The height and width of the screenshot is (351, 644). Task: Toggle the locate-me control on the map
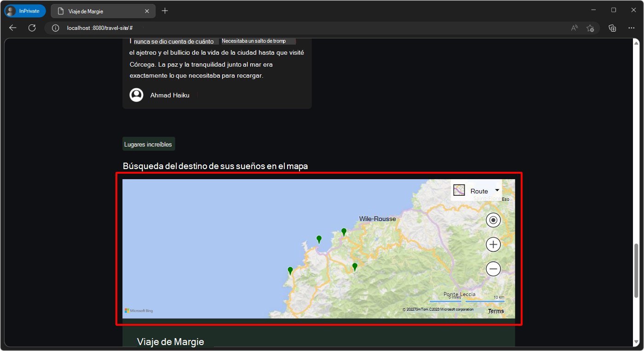click(x=493, y=220)
